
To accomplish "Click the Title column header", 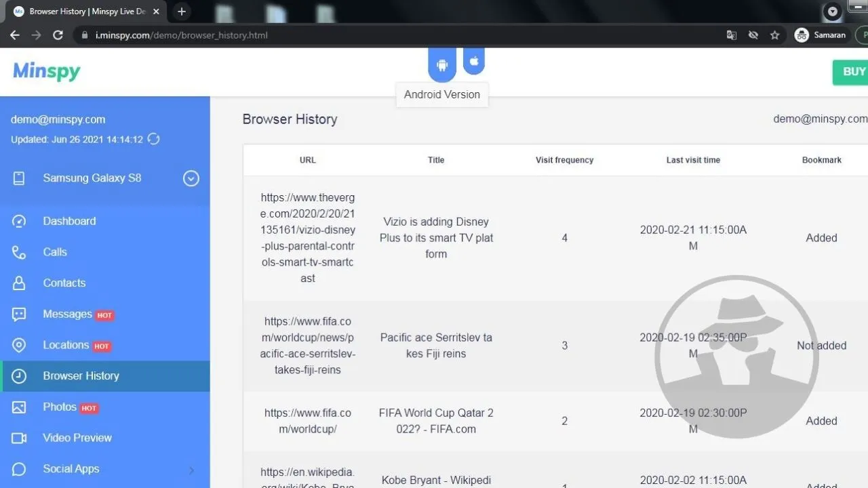I will (436, 160).
